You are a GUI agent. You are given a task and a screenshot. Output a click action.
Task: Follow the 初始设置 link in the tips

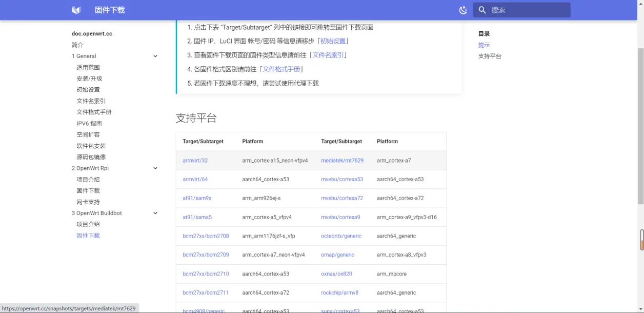click(x=333, y=41)
